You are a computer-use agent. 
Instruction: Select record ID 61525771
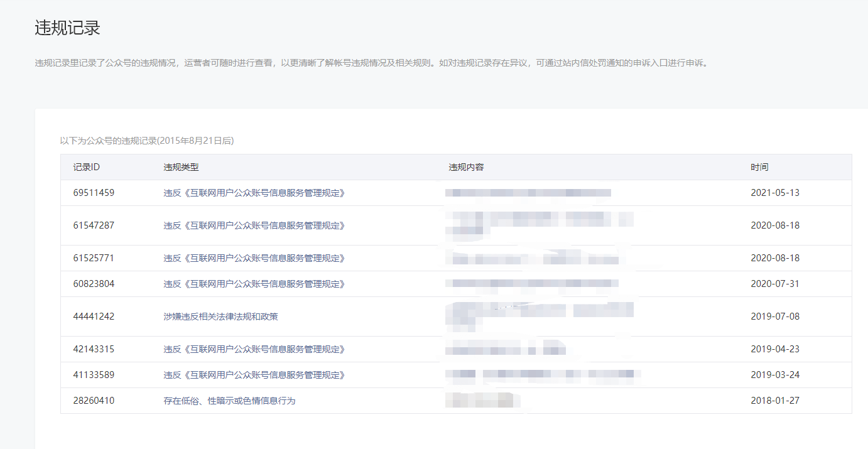point(94,258)
